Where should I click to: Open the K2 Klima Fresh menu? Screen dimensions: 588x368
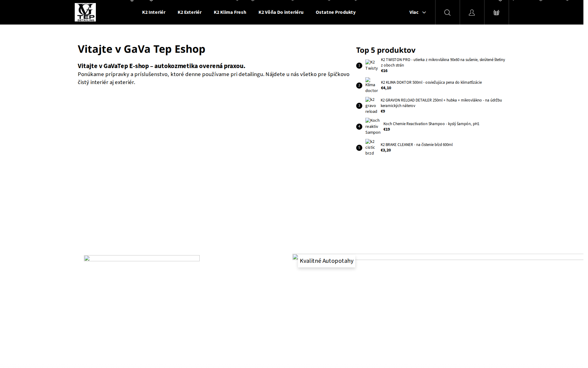230,12
